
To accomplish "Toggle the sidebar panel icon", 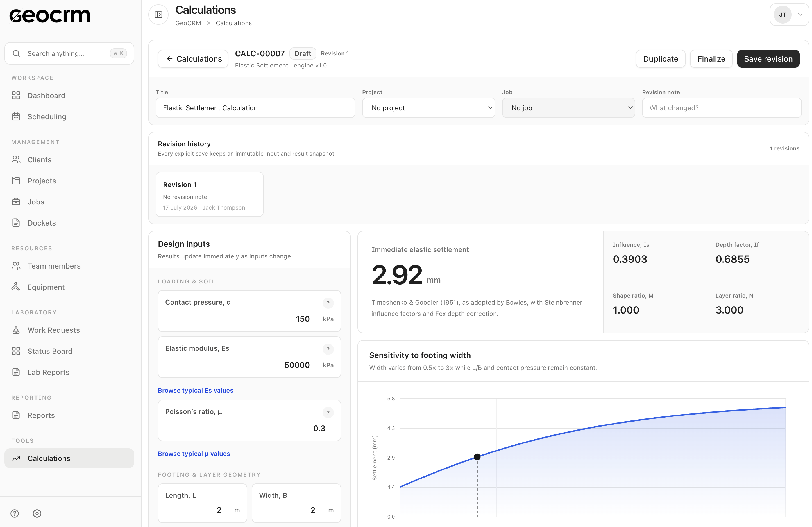I will coord(158,15).
